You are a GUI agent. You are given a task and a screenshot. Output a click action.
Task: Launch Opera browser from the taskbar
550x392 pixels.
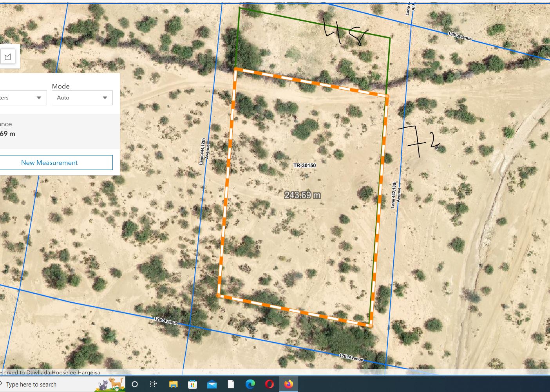(269, 384)
